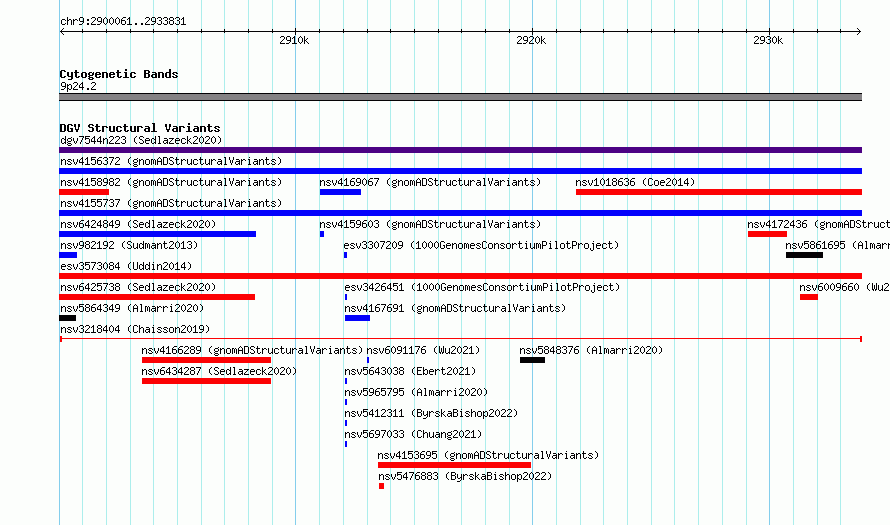Select the nsv4166289 red variant bar
890x525 pixels.
(207, 360)
